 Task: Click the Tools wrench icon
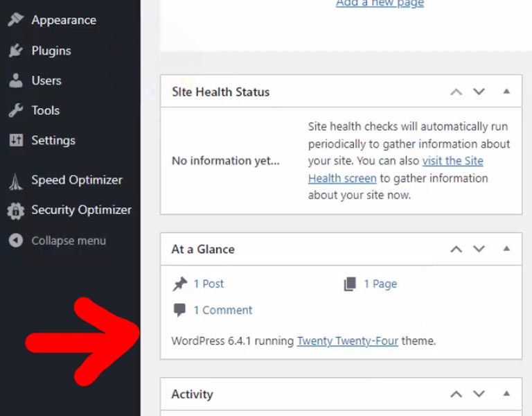(16, 110)
